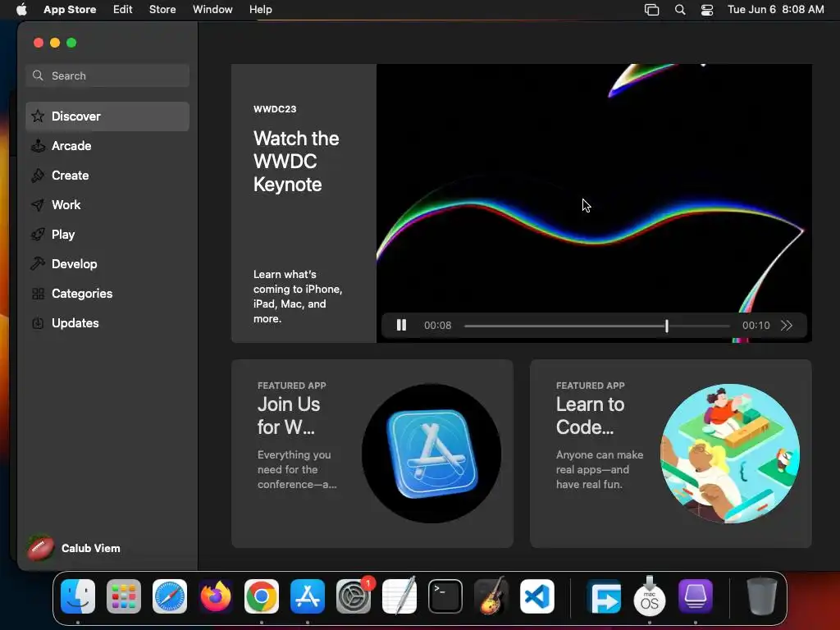Screen dimensions: 840x630
Task: Open the Discover section star icon
Action: point(38,116)
